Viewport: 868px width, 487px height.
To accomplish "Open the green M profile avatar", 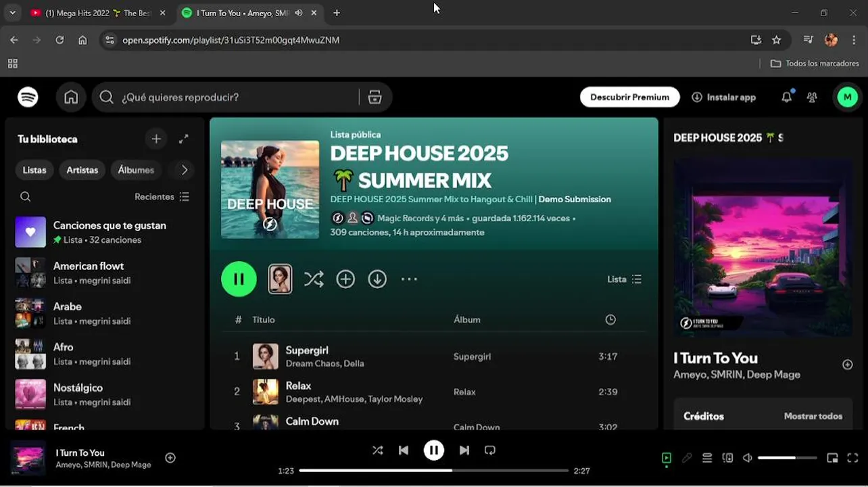I will (847, 97).
